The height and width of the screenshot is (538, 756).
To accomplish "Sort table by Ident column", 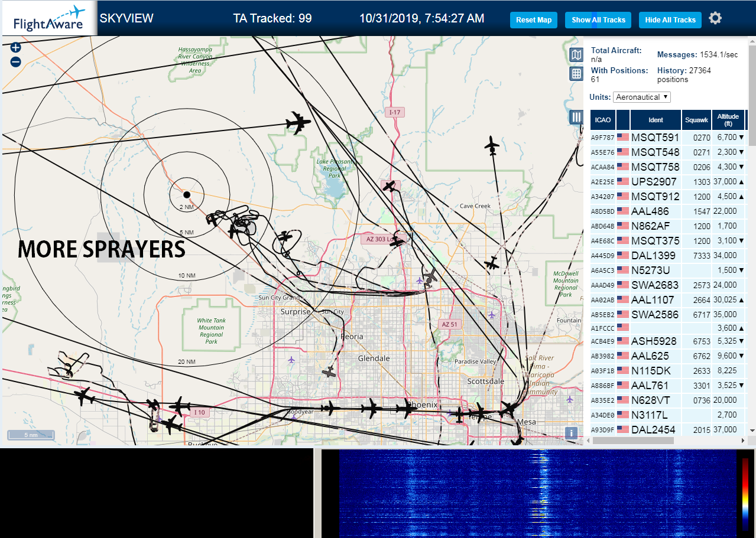I will pos(656,120).
